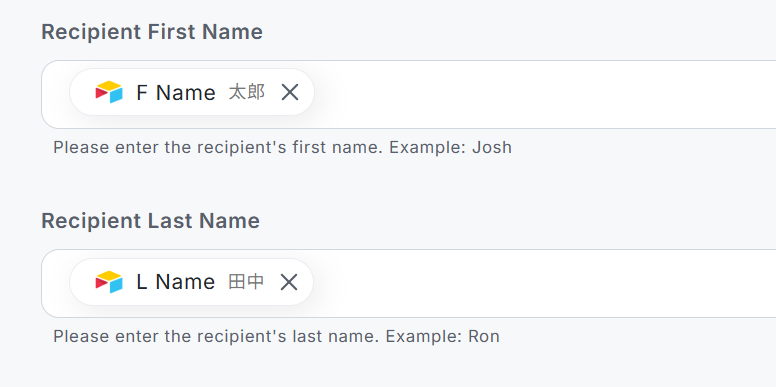Click the example name Ron
Image resolution: width=776 pixels, height=387 pixels.
coord(484,337)
